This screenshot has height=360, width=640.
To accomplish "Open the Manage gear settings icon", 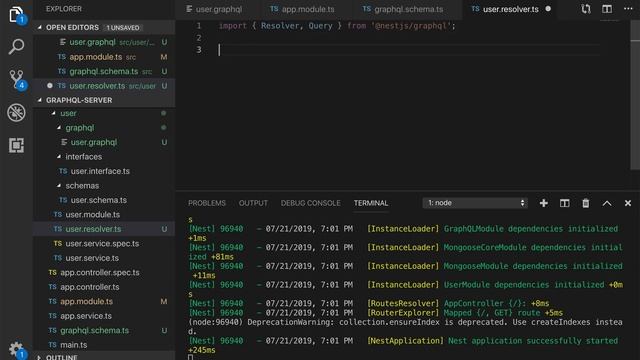I will [x=16, y=349].
